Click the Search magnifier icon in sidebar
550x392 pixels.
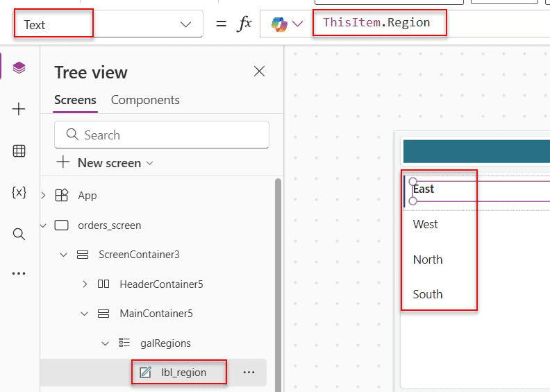tap(19, 234)
